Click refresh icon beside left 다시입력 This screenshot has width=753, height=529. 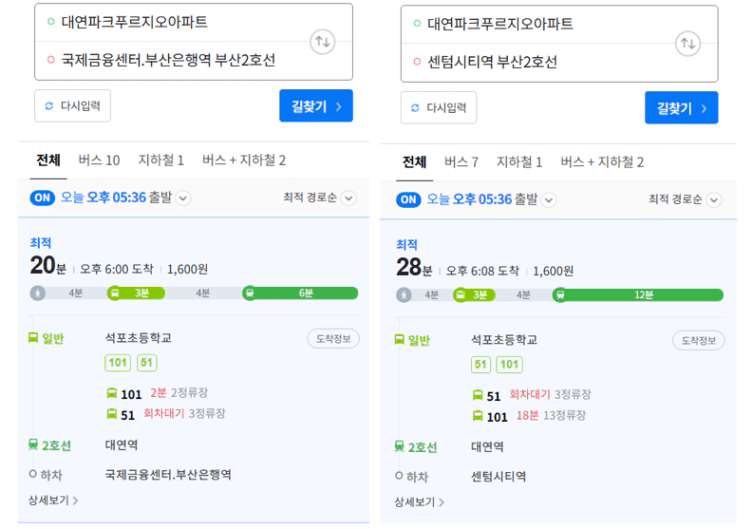[x=49, y=106]
